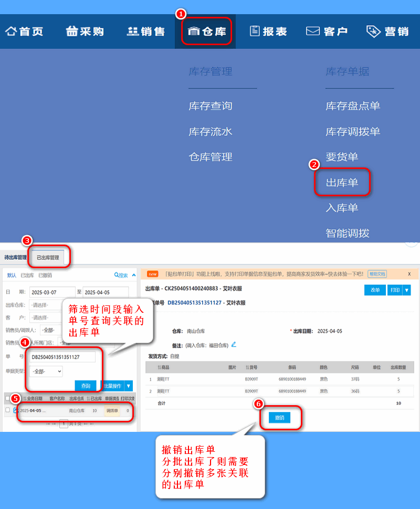
Task: Sort by 已出库 column
Action: pos(94,398)
